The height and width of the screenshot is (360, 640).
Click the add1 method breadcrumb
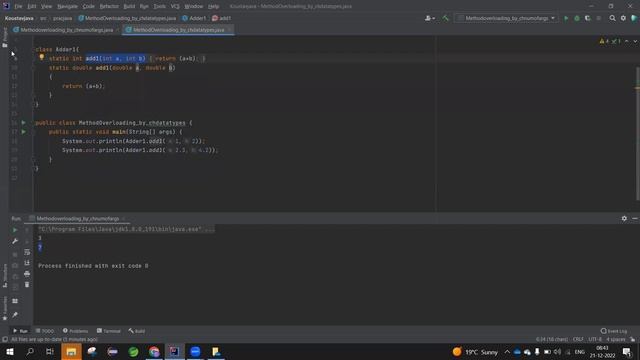click(x=222, y=18)
